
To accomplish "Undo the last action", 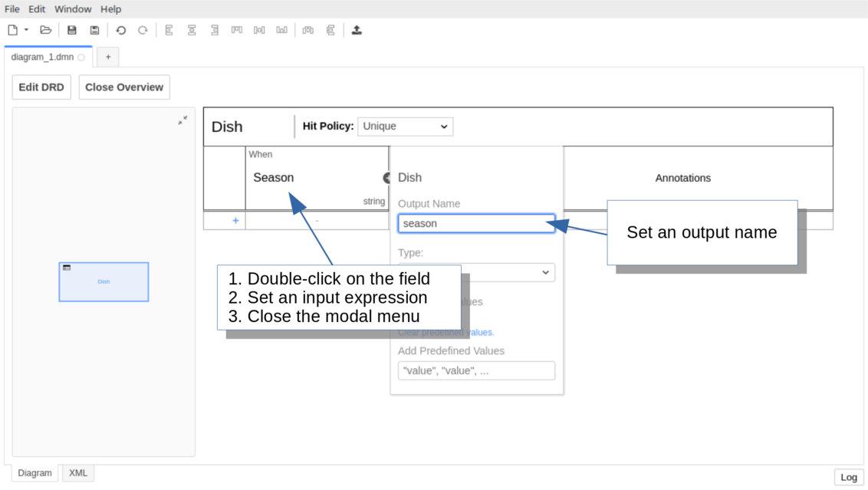I will click(x=120, y=30).
